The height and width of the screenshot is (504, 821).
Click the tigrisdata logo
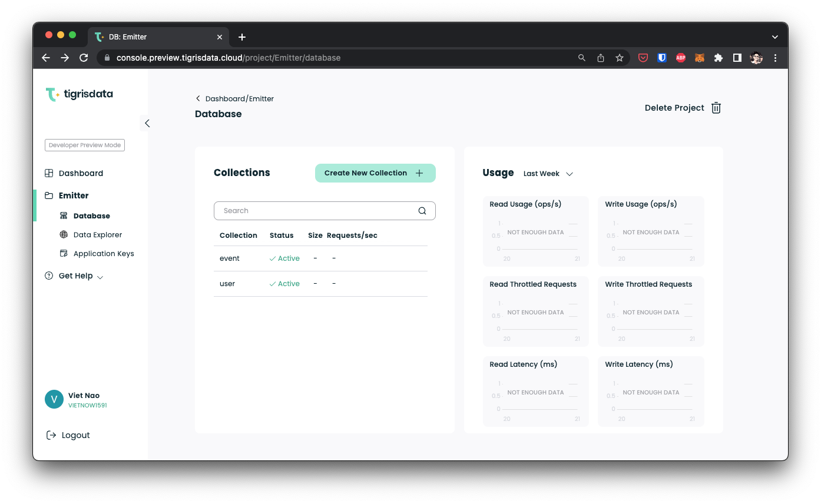(x=79, y=94)
